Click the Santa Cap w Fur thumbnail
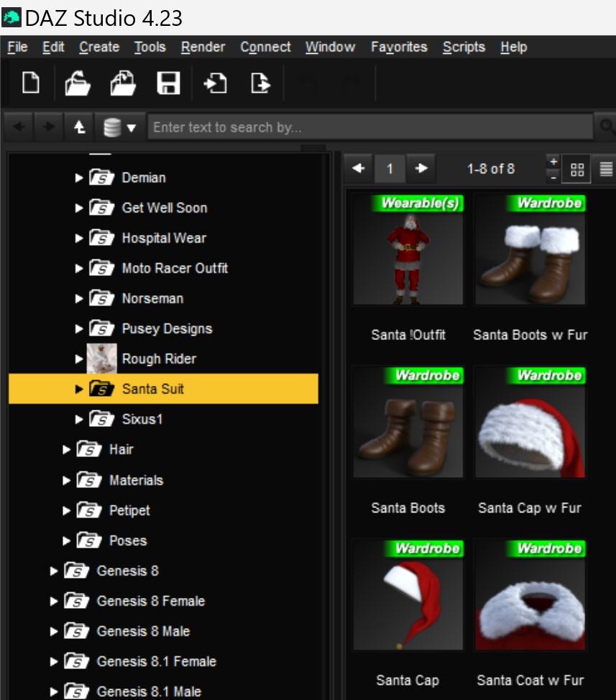The width and height of the screenshot is (616, 700). pos(530,422)
